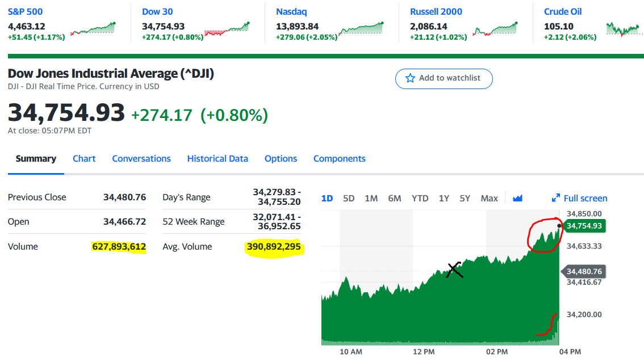
Task: Click the S&P 500 price 4,463.12
Action: (x=26, y=27)
